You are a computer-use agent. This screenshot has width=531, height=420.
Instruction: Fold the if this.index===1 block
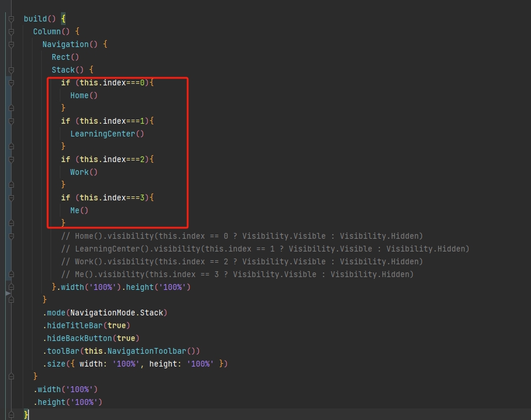11,121
